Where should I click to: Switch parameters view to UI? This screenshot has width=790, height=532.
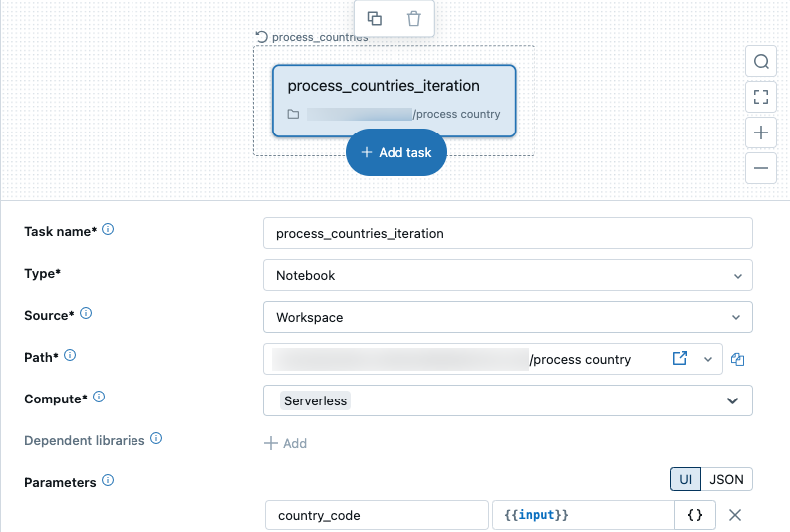coord(685,479)
